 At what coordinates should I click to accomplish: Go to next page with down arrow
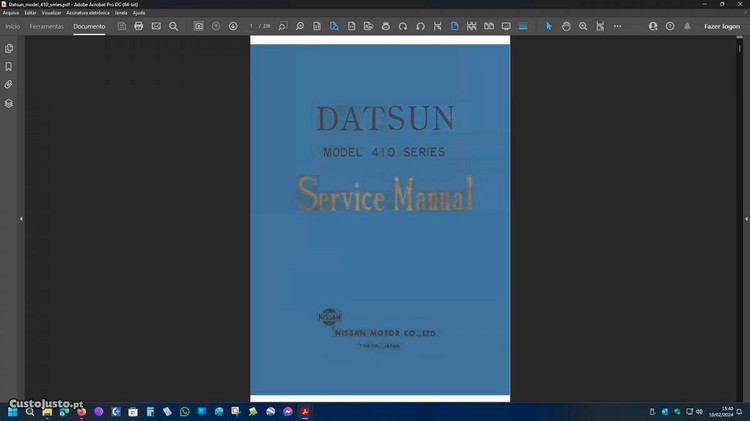pyautogui.click(x=233, y=26)
